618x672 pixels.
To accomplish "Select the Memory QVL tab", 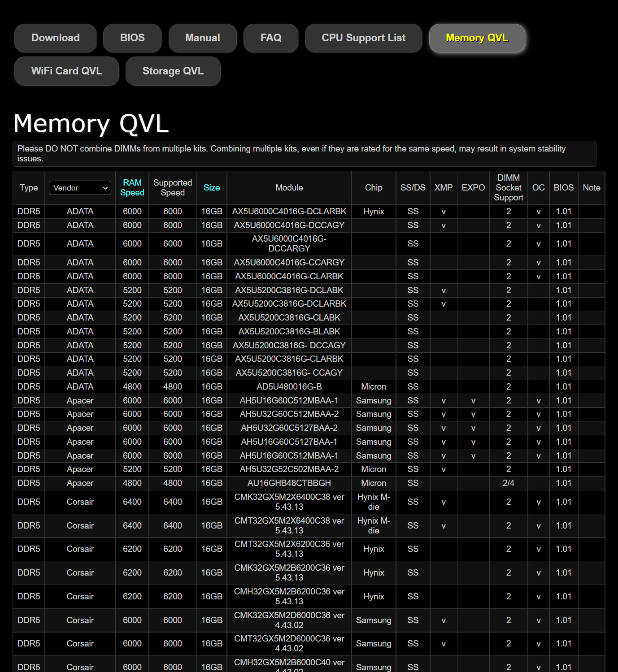I will click(477, 38).
